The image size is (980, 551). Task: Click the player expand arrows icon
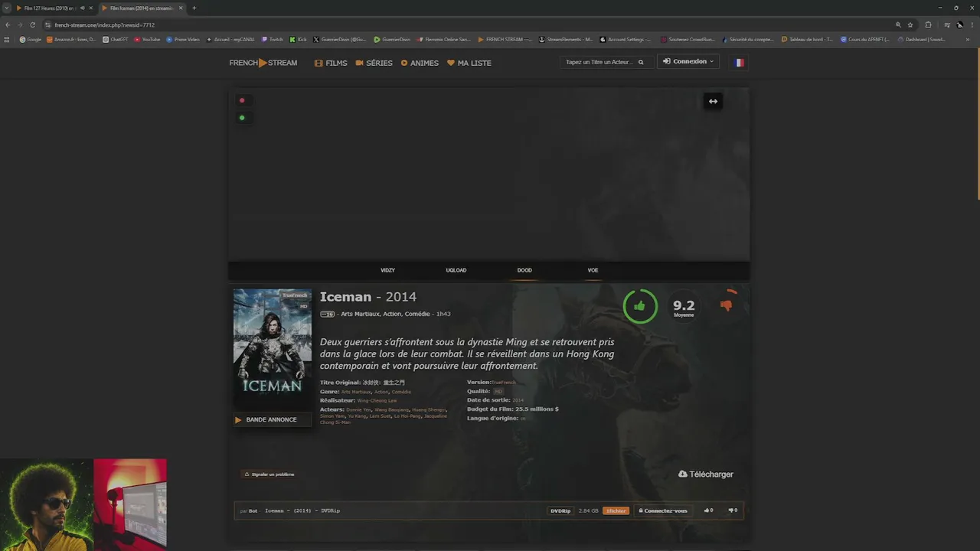[x=713, y=101]
